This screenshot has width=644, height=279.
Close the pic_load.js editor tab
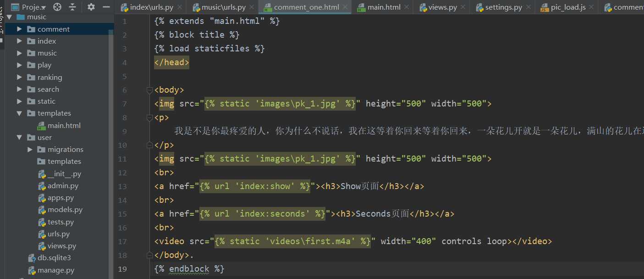click(x=592, y=7)
